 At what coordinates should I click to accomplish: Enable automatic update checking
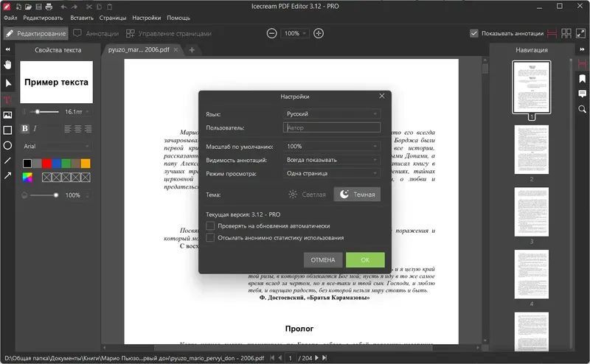pos(210,225)
